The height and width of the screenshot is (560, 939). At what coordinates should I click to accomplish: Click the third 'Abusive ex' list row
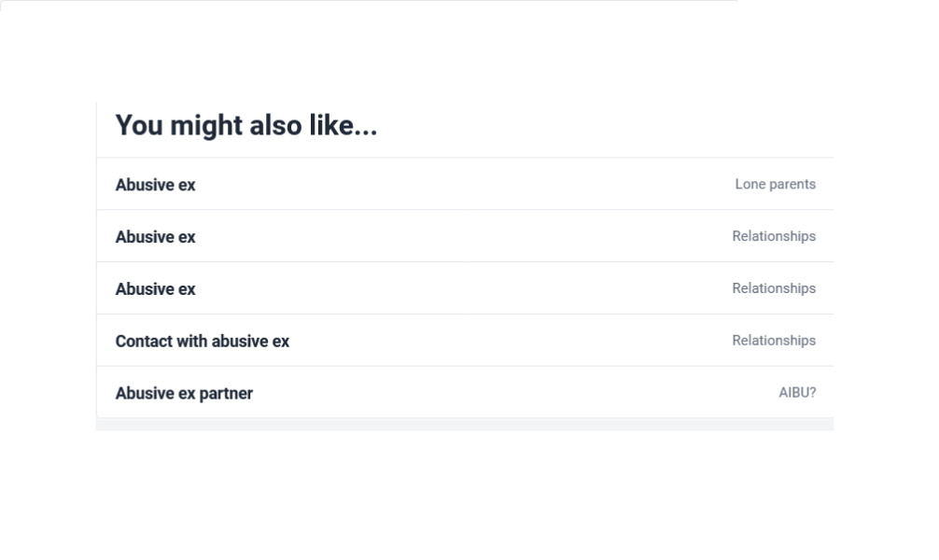click(467, 288)
